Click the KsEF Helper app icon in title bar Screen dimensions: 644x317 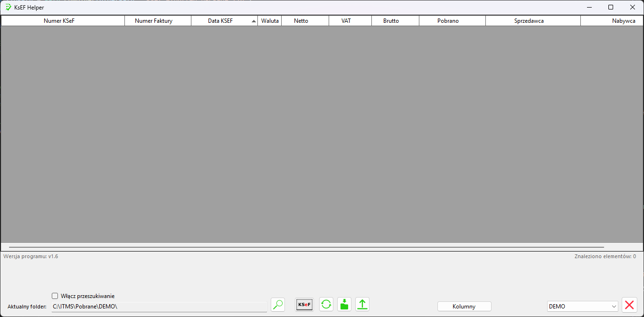click(8, 7)
